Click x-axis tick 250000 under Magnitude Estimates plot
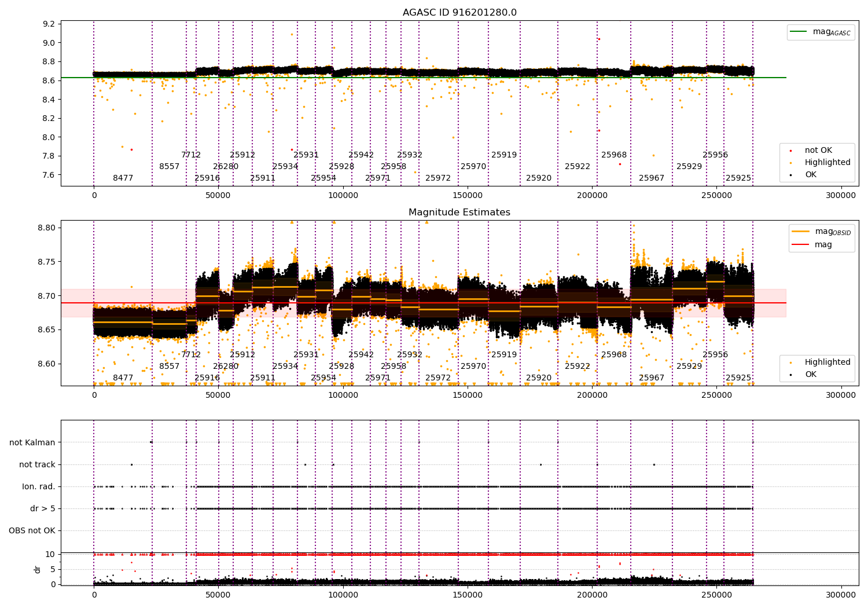Viewport: 868px width, 608px height. tap(716, 395)
